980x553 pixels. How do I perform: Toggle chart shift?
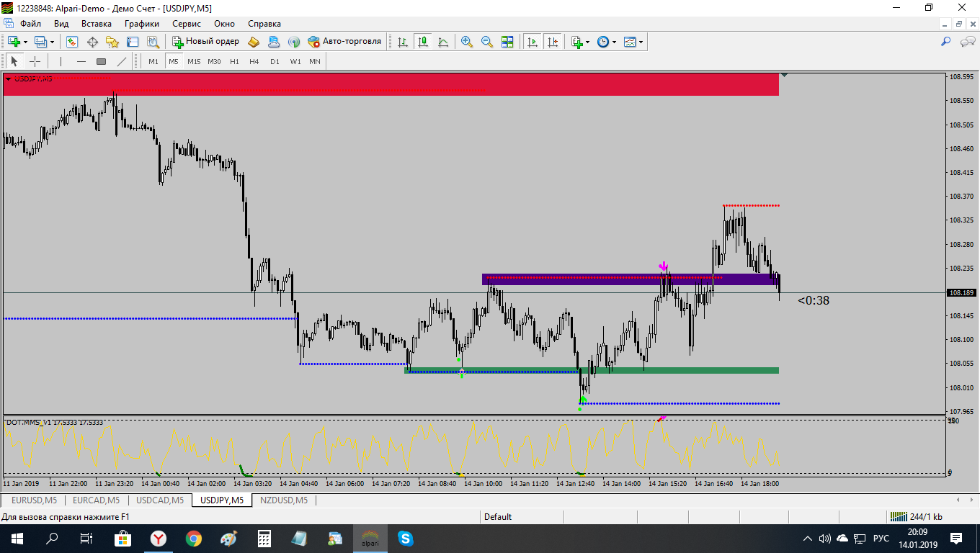[x=553, y=42]
